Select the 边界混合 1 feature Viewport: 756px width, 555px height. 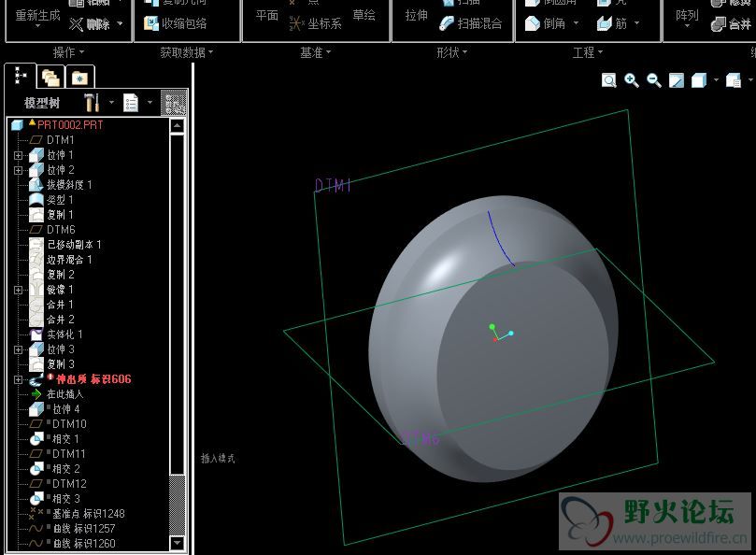[x=69, y=260]
